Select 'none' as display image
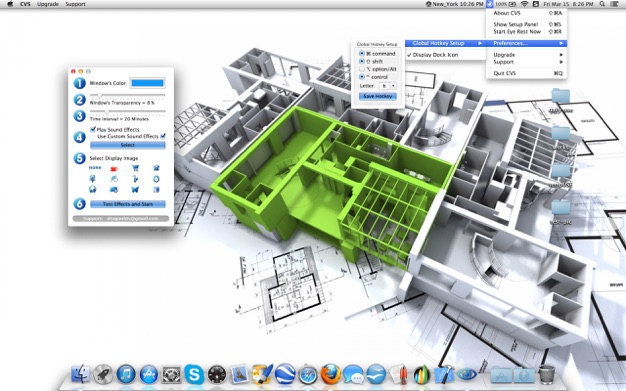 point(95,168)
